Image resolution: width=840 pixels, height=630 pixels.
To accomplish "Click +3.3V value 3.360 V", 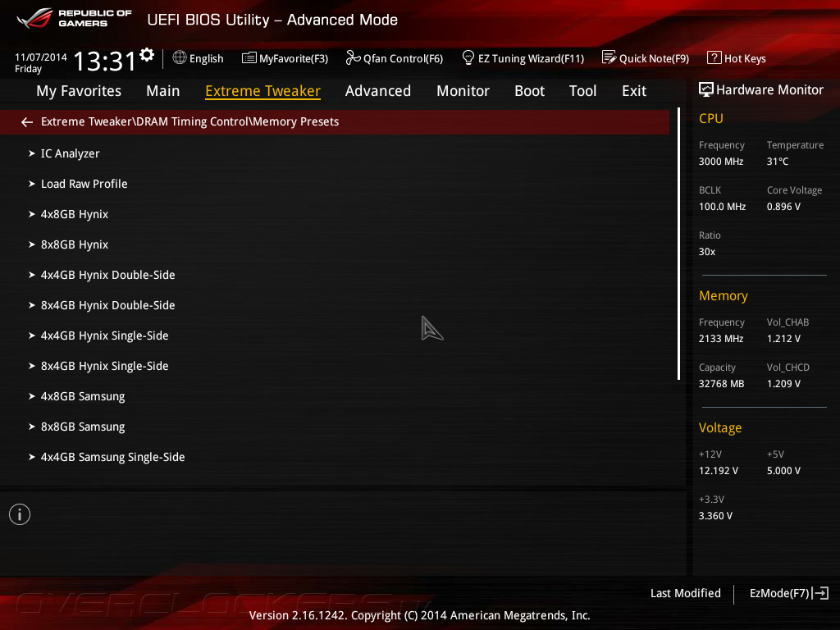I will click(715, 515).
